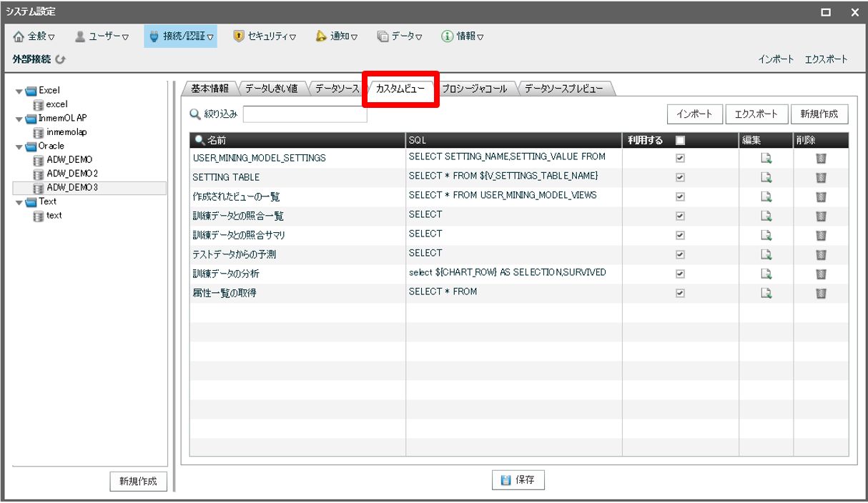Click edit icon for テストデータからの予測 row

[x=766, y=254]
